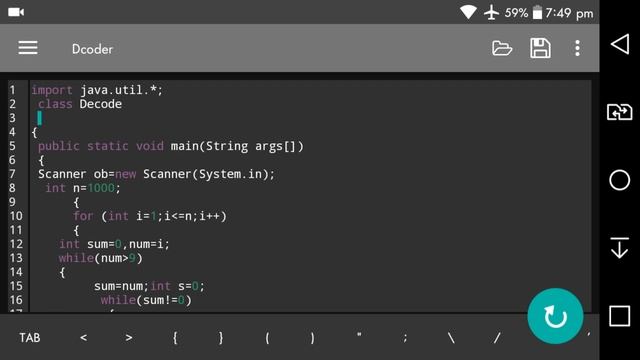The height and width of the screenshot is (360, 640).
Task: Tap the Android back triangle button
Action: pyautogui.click(x=620, y=44)
